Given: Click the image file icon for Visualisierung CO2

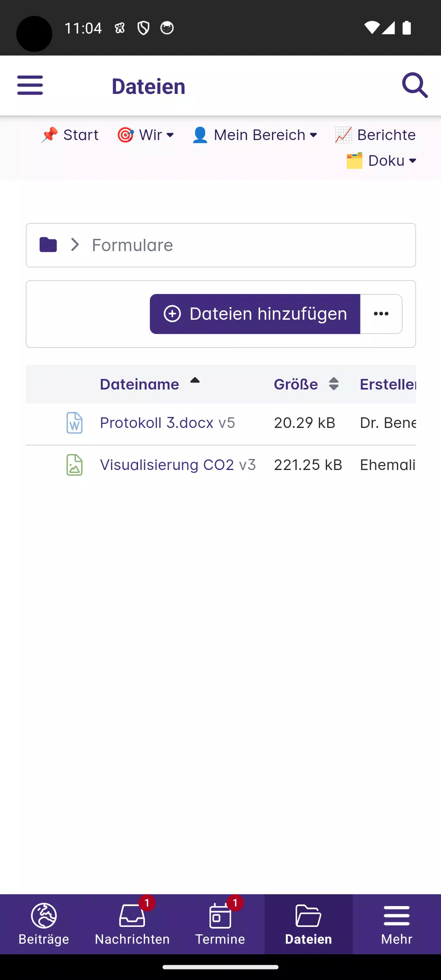Looking at the screenshot, I should [x=74, y=465].
